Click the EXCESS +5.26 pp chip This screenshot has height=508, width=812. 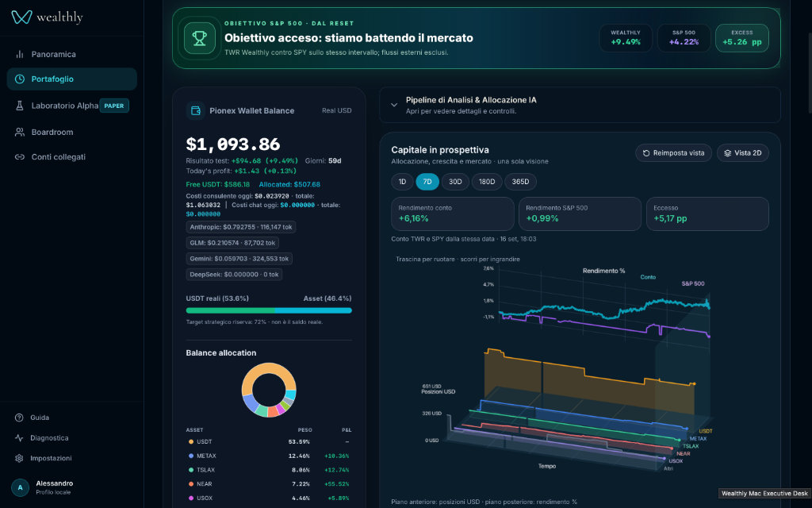point(741,38)
